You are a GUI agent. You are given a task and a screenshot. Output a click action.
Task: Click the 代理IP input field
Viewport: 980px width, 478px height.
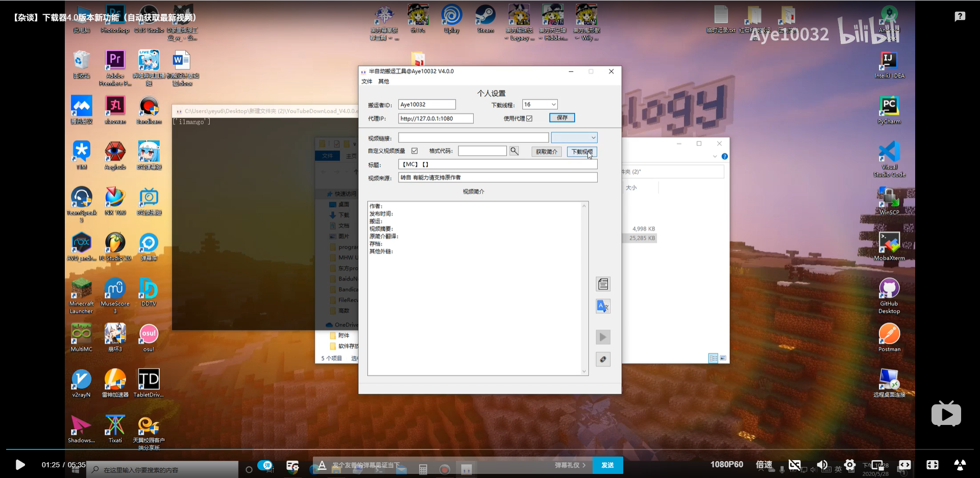point(436,118)
